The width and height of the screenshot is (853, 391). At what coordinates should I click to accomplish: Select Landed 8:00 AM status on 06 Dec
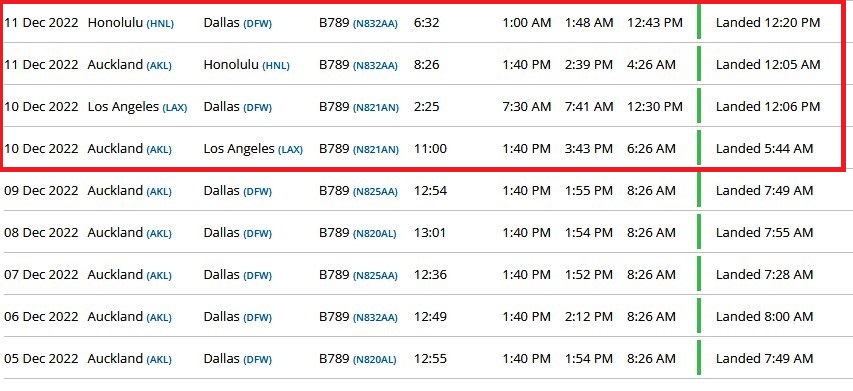pyautogui.click(x=764, y=316)
